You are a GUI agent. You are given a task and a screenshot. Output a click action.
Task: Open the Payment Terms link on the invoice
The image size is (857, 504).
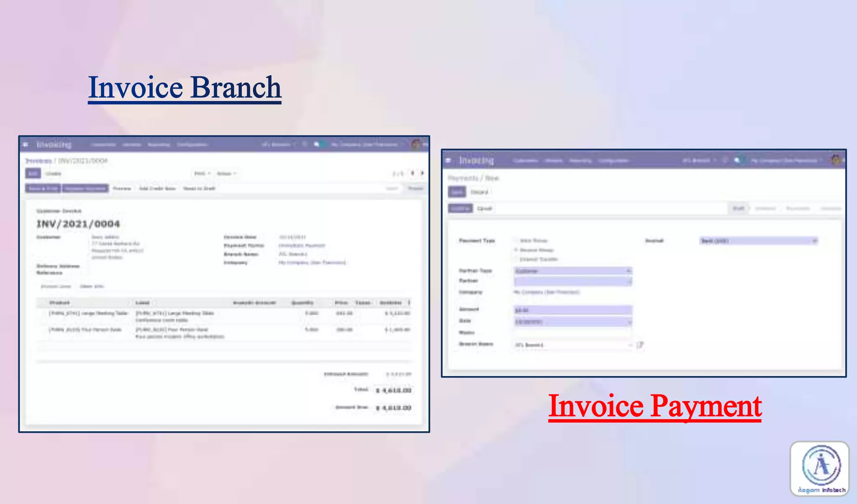(x=302, y=246)
